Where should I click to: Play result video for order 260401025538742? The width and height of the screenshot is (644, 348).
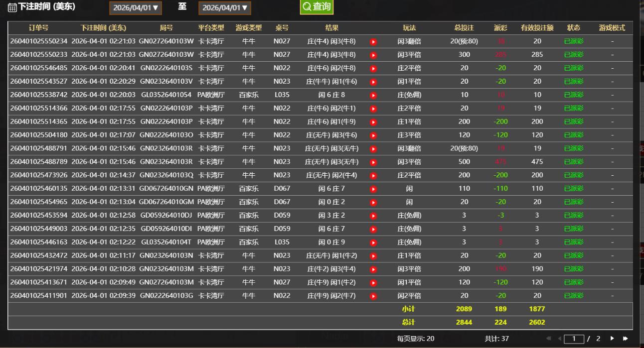click(373, 95)
